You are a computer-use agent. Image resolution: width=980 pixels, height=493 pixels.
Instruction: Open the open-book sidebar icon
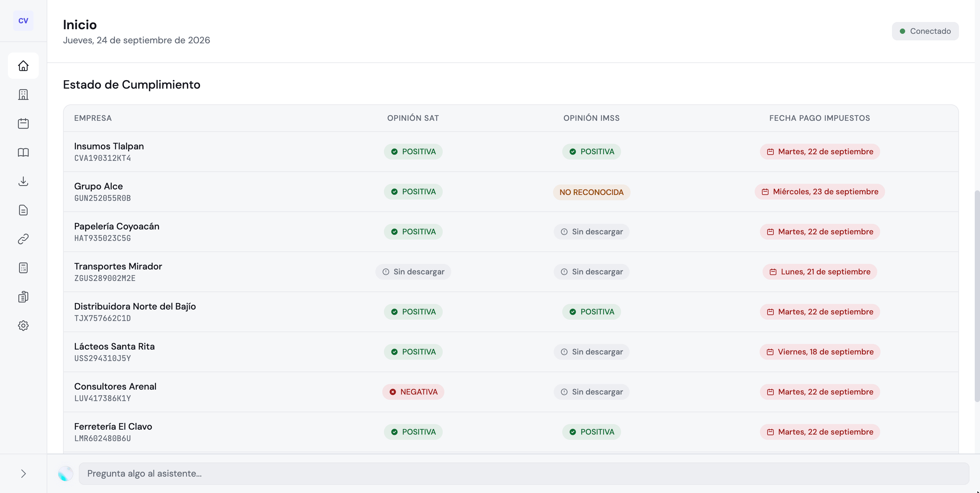[x=23, y=152]
